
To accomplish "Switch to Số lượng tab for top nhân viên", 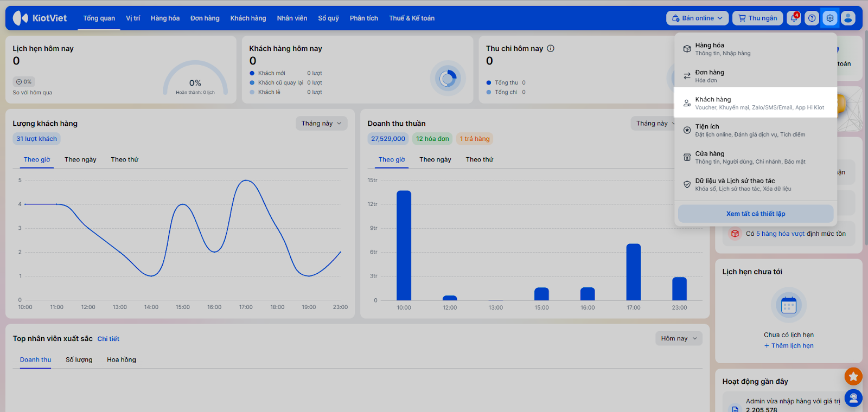I will (x=79, y=359).
